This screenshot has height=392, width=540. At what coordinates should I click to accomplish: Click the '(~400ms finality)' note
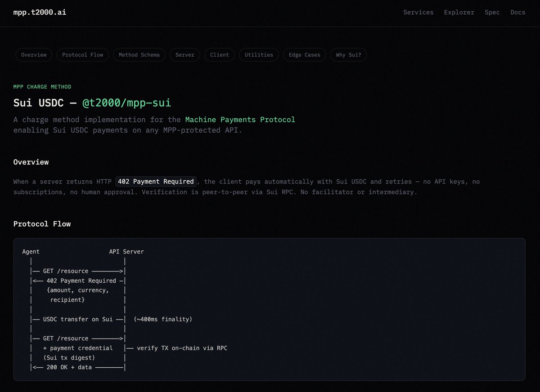coord(163,319)
